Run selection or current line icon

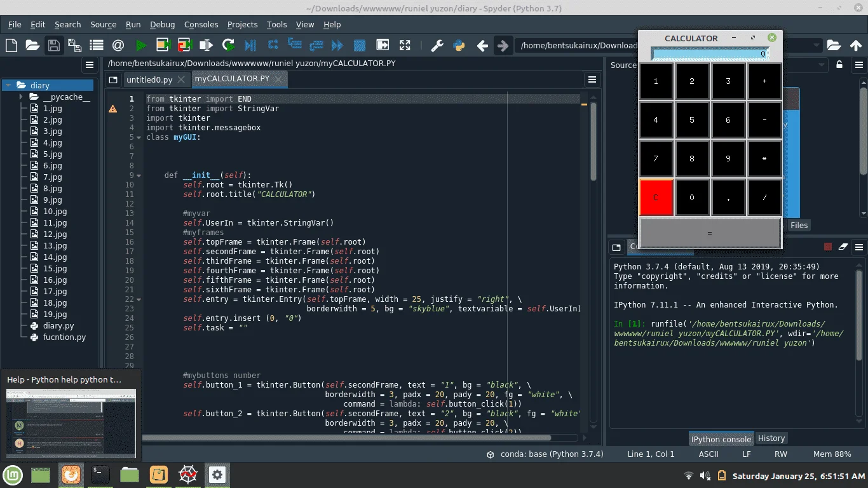[206, 45]
